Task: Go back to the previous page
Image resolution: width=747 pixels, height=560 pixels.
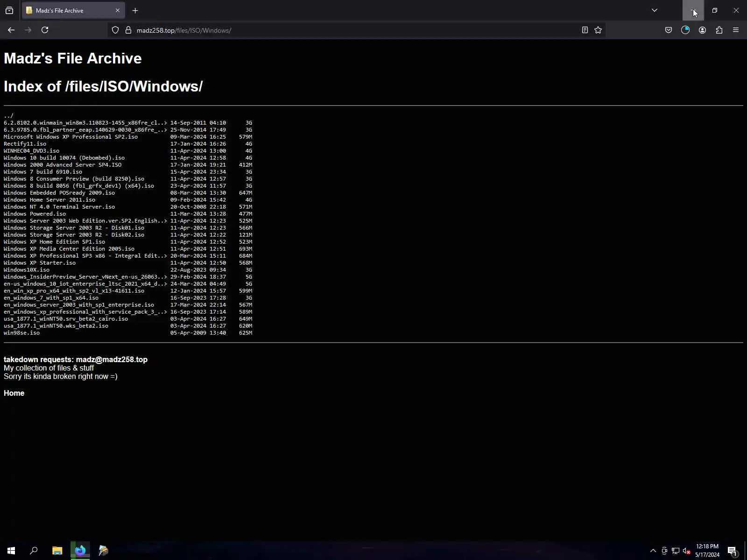Action: [11, 30]
